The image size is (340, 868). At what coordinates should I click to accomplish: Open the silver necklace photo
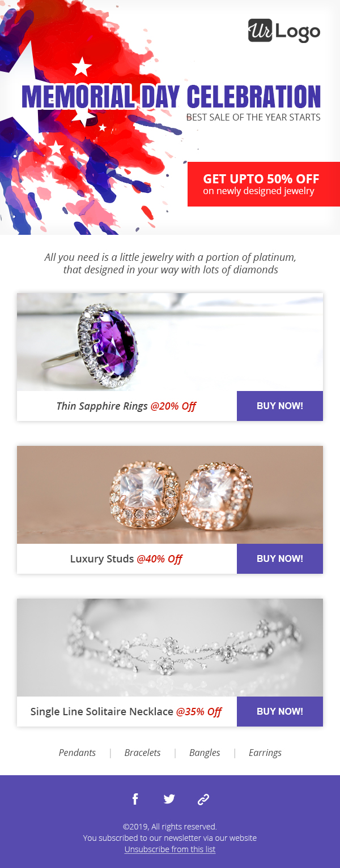(170, 647)
